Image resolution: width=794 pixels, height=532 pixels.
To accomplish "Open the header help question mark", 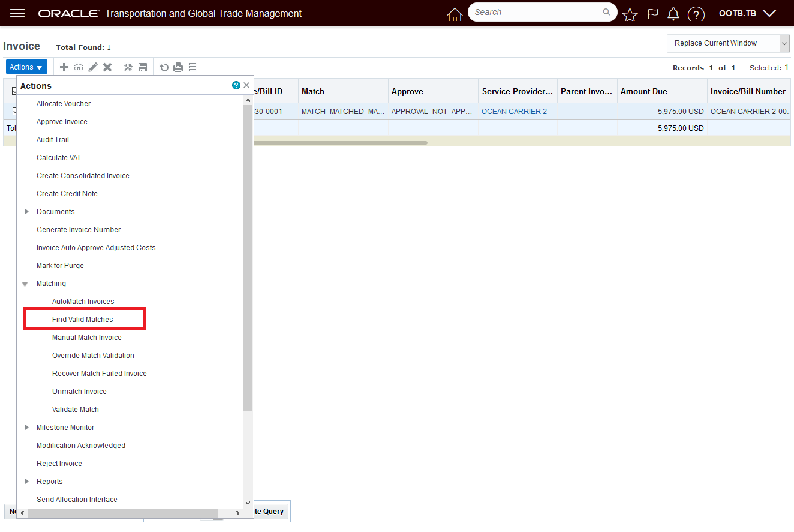I will 696,14.
